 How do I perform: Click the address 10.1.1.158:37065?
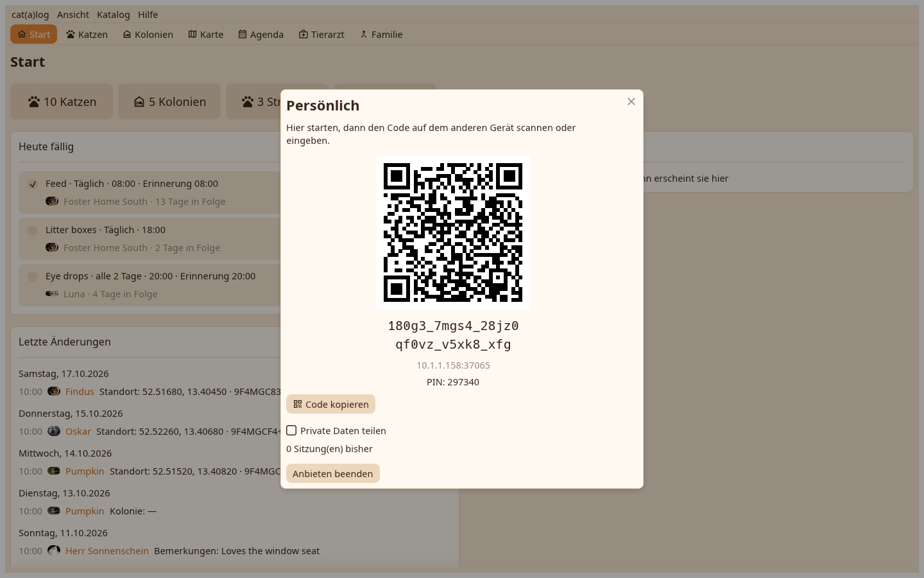(453, 365)
